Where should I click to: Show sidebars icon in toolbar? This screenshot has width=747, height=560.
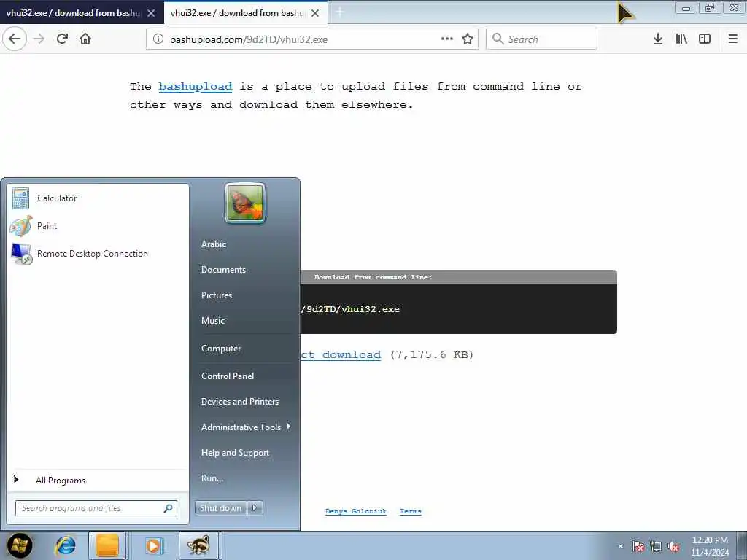pos(705,39)
